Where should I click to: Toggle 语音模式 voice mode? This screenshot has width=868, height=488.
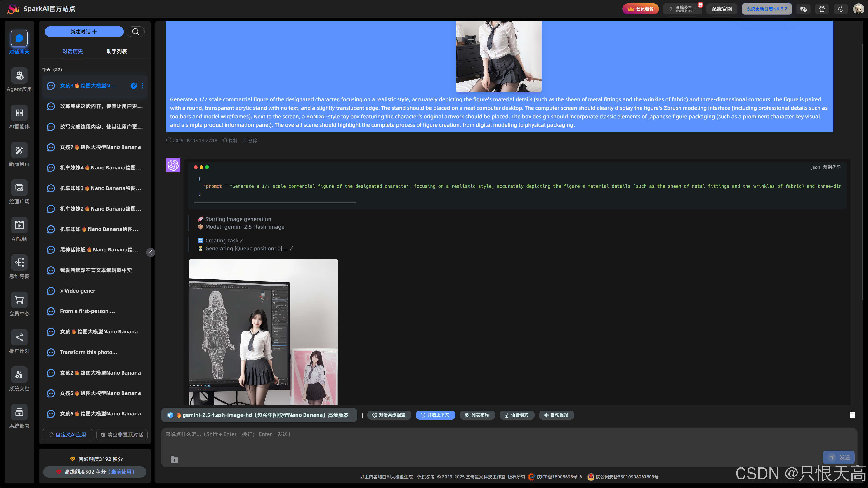pyautogui.click(x=517, y=415)
